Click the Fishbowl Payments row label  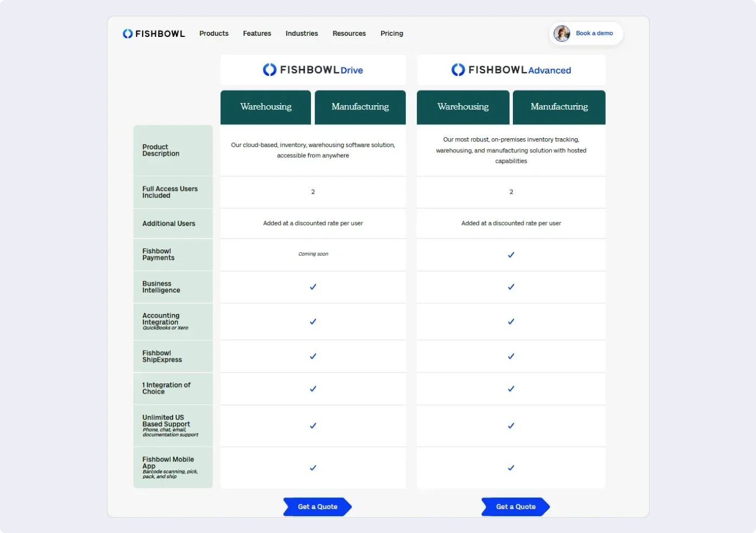click(158, 254)
